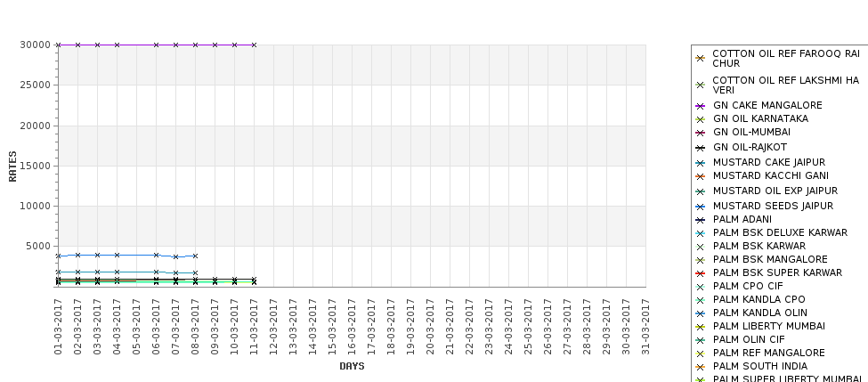The height and width of the screenshot is (382, 868).
Task: Click the PALM ADANI legend marker
Action: click(x=701, y=220)
